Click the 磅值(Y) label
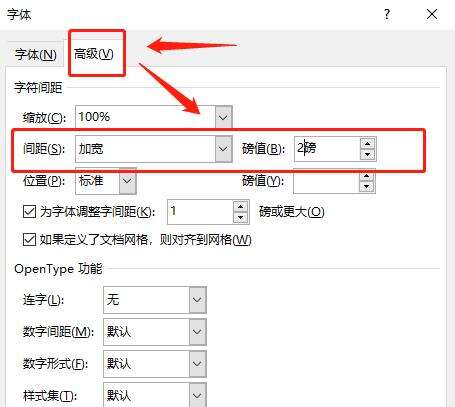Screen dimensions: 455x407 pyautogui.click(x=263, y=181)
